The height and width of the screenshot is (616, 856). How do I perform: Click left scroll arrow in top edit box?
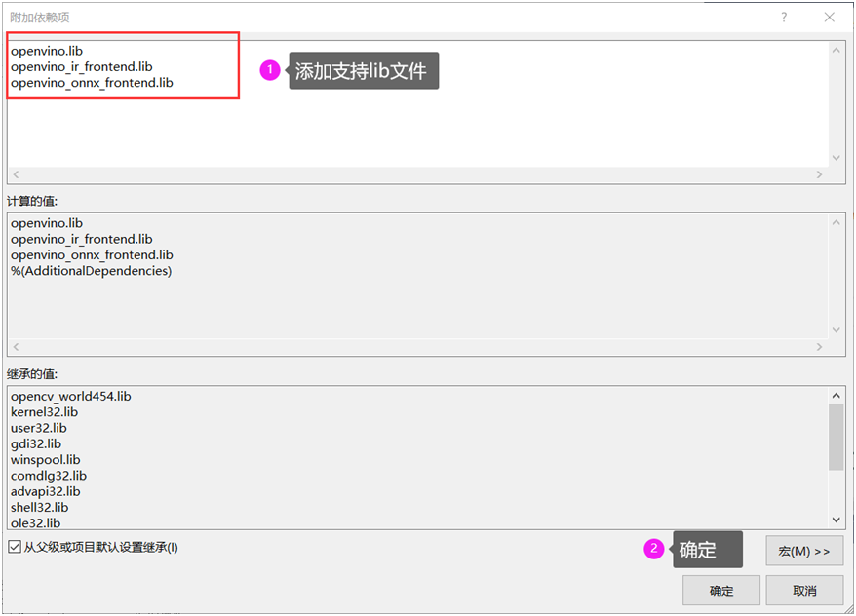coord(16,174)
